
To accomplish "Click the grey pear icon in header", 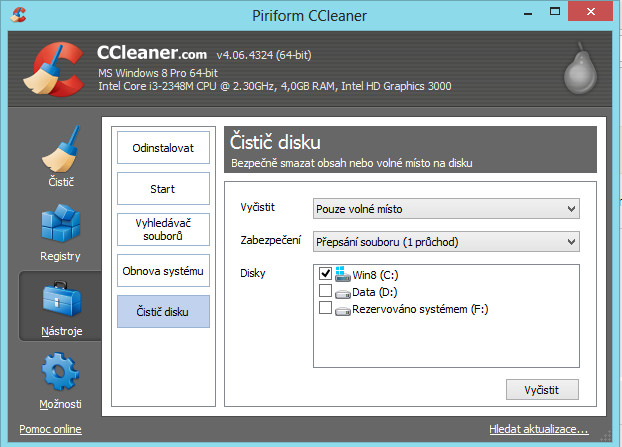I will tap(580, 68).
